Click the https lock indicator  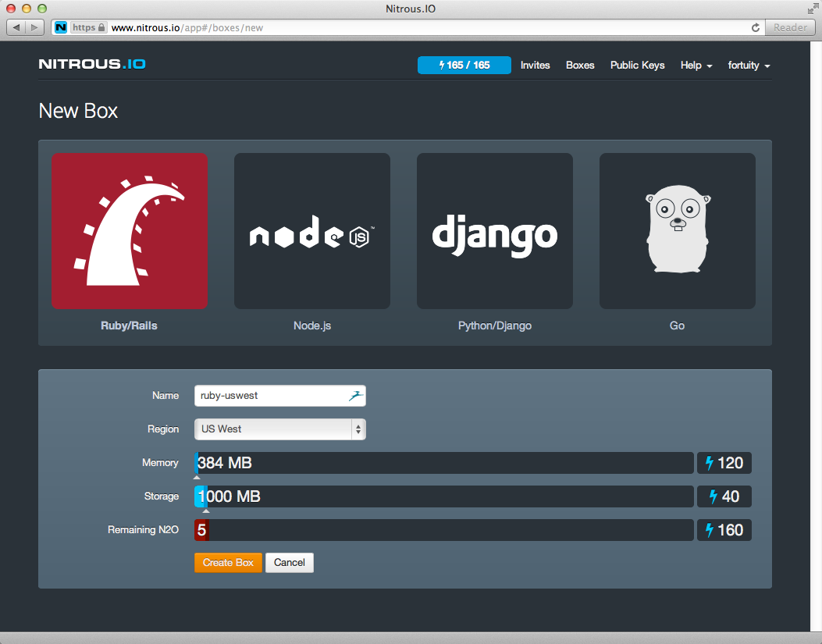(88, 27)
